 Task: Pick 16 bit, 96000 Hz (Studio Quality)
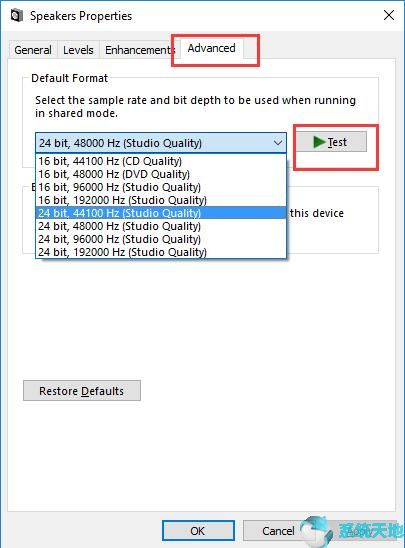161,187
